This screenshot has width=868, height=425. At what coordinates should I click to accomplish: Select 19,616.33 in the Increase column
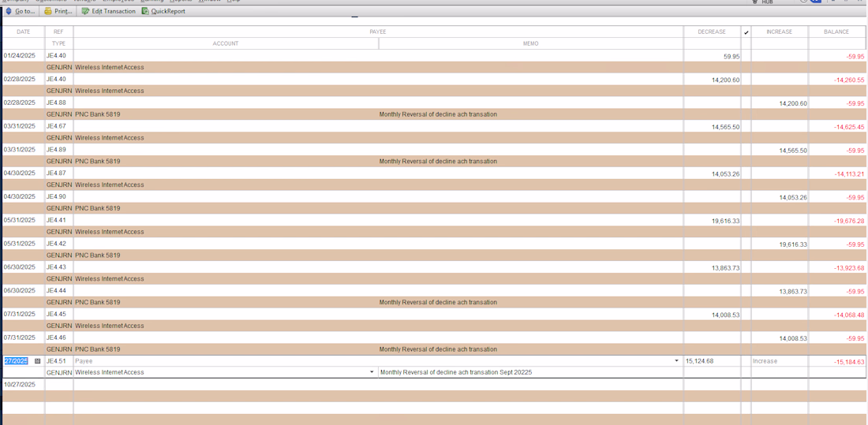click(793, 244)
